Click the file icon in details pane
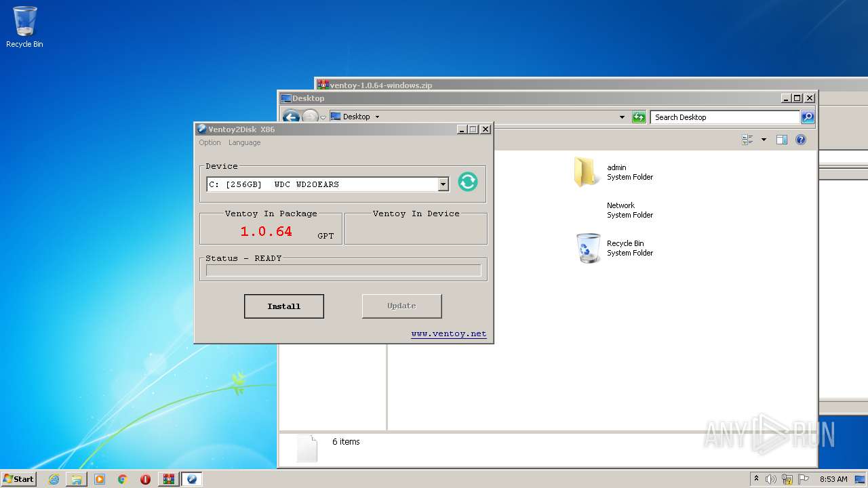This screenshot has height=488, width=868. 307,448
